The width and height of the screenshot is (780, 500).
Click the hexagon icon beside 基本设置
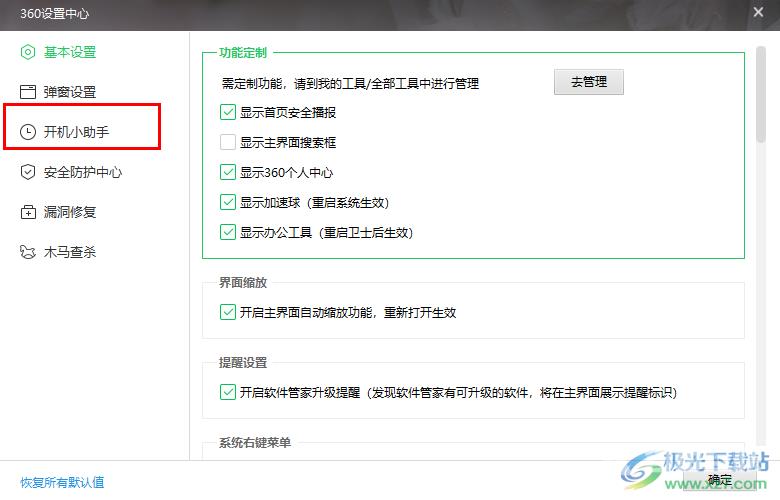pyautogui.click(x=28, y=52)
